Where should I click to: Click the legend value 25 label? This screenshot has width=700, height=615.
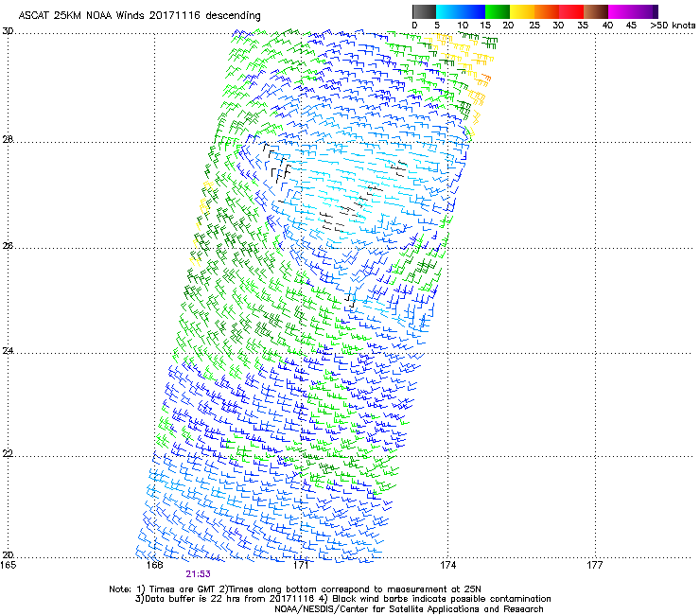point(534,26)
